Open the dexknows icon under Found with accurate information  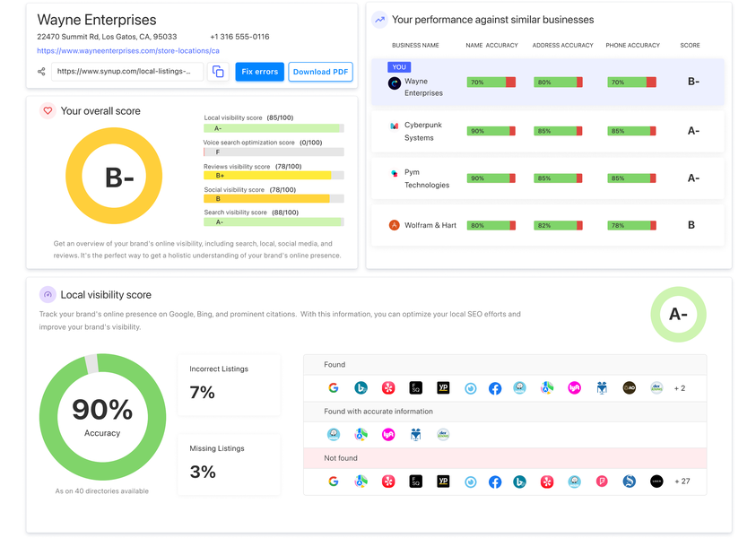(x=443, y=434)
